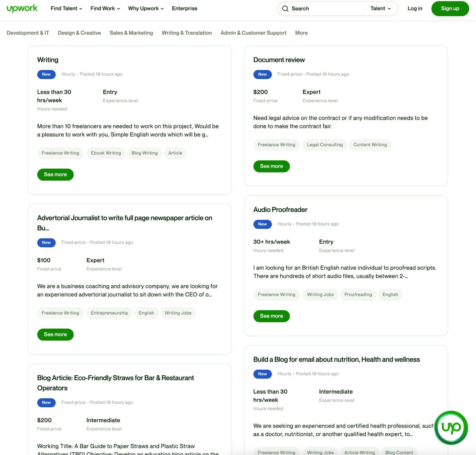Toggle the More category menu
The image size is (476, 455).
[302, 33]
